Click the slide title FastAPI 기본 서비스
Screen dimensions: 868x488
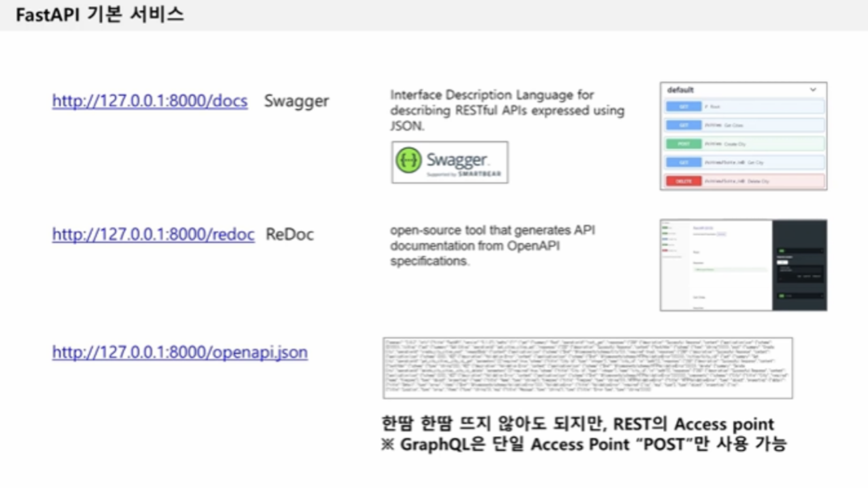[100, 15]
